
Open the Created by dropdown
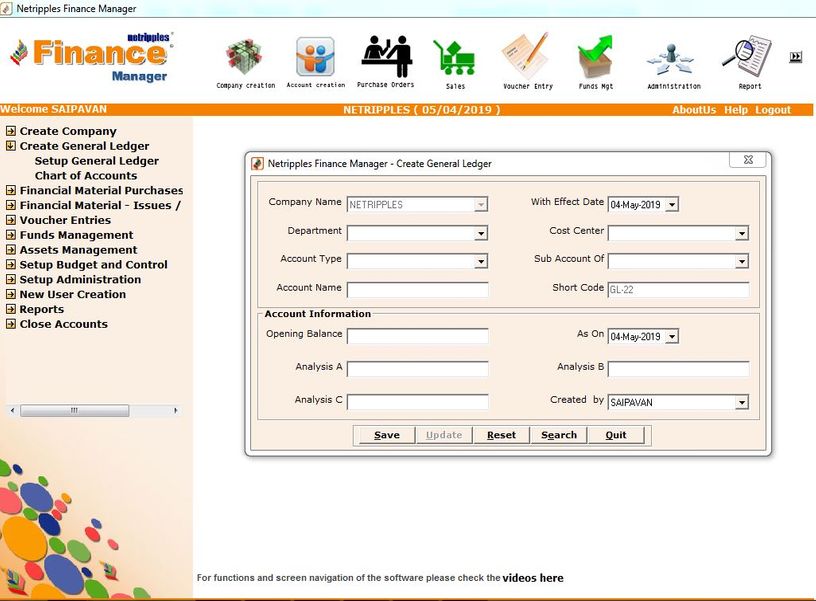click(x=742, y=402)
